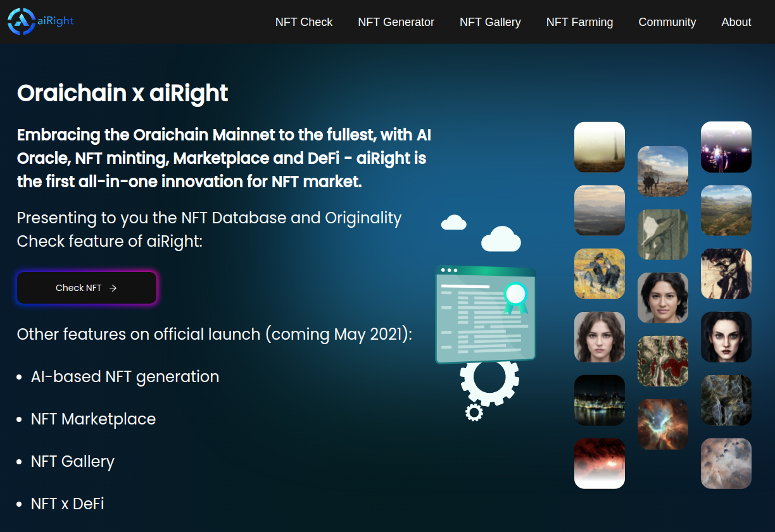Click the small cloud icon

click(x=453, y=222)
